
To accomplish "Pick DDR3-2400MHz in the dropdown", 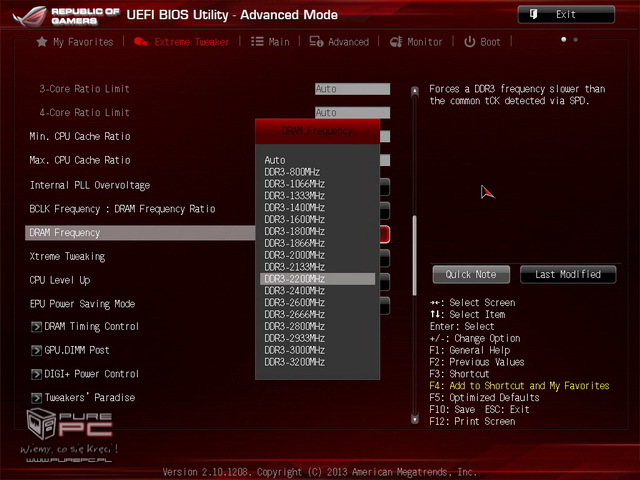I will pyautogui.click(x=295, y=290).
